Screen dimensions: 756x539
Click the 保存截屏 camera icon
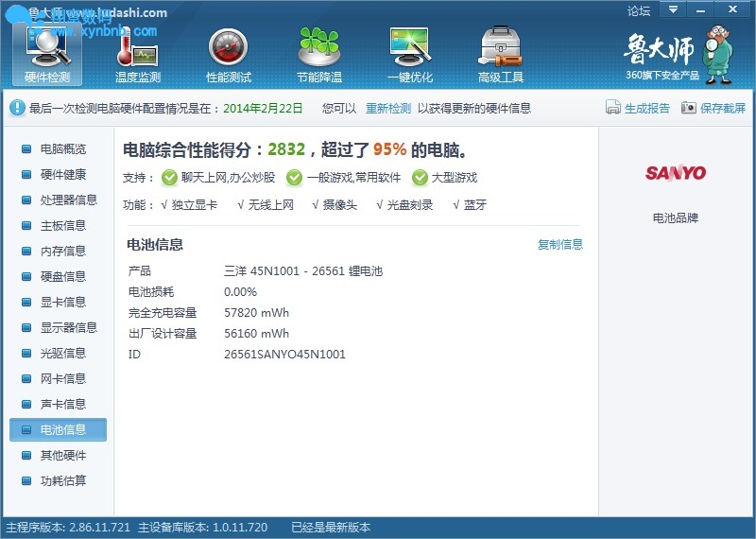pos(689,108)
